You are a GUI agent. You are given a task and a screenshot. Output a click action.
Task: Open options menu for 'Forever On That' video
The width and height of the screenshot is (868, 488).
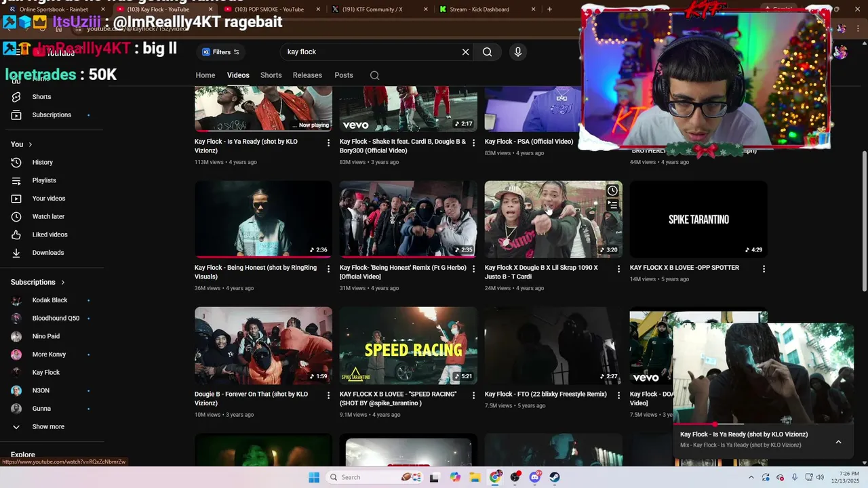pos(328,394)
